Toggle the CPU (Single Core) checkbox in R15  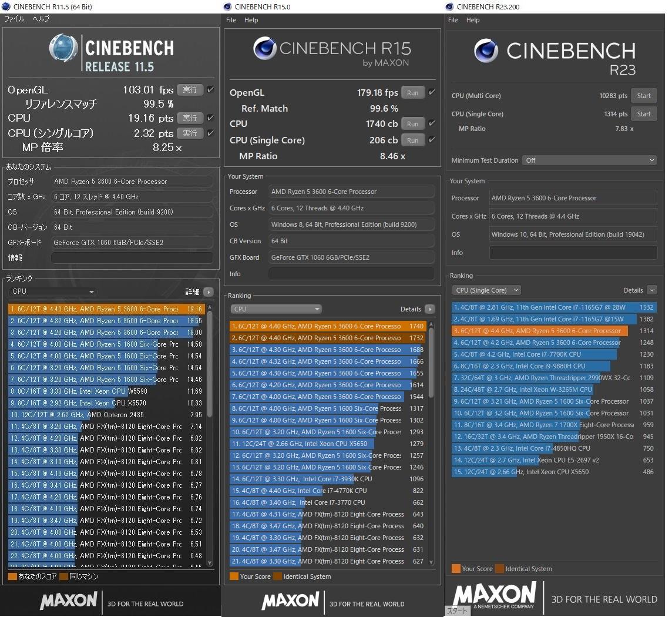[432, 140]
